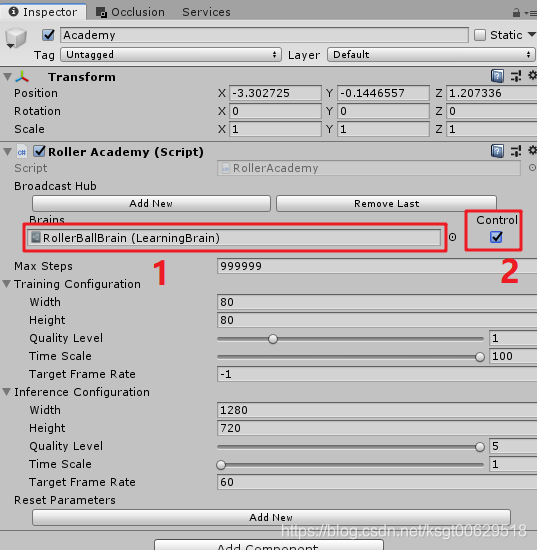Click the Reset Parameters label
This screenshot has height=550, width=537.
click(x=65, y=500)
